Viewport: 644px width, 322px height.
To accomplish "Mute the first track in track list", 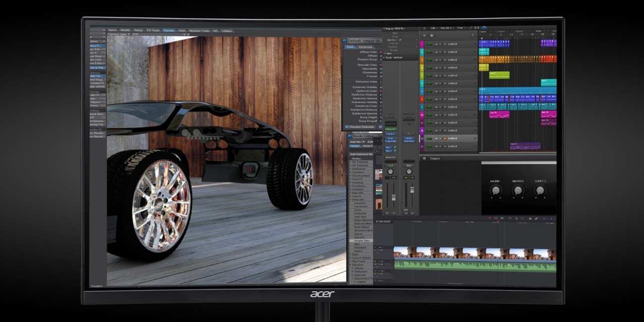I will pyautogui.click(x=435, y=44).
